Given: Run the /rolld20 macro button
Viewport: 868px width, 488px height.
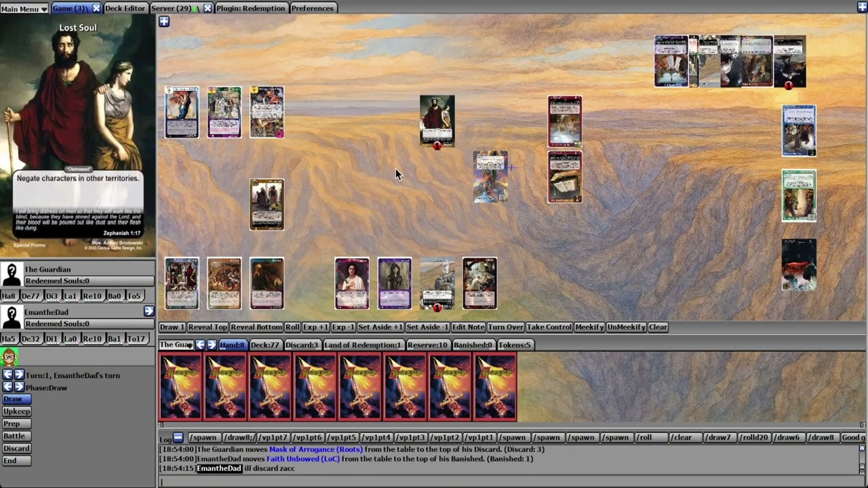Looking at the screenshot, I should (x=753, y=438).
